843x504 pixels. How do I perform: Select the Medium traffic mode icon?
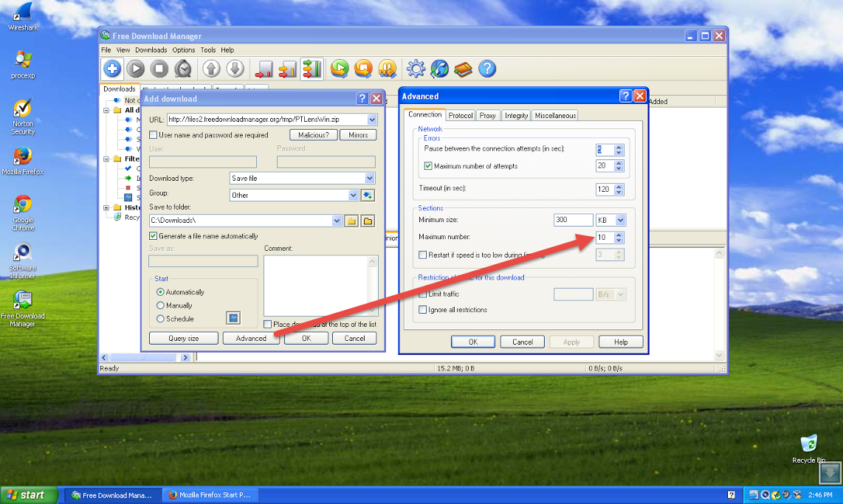(x=287, y=69)
